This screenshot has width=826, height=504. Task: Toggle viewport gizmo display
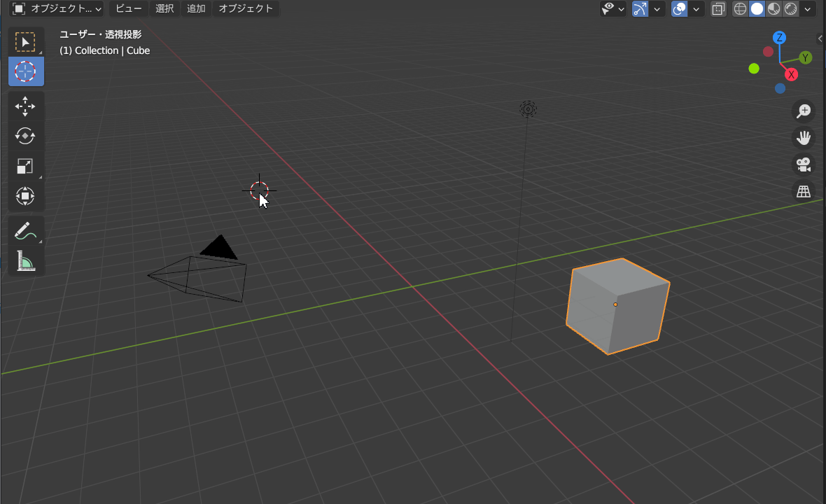640,9
